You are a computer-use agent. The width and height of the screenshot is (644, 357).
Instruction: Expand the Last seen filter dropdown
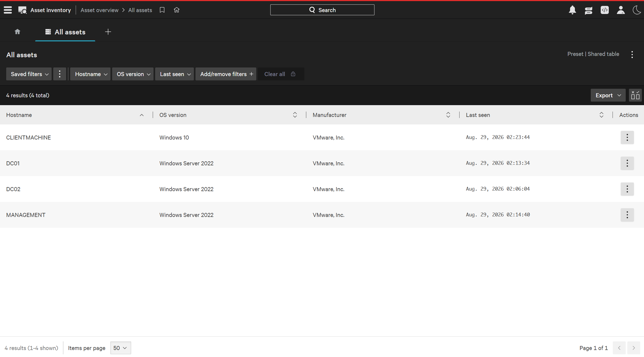pyautogui.click(x=175, y=74)
